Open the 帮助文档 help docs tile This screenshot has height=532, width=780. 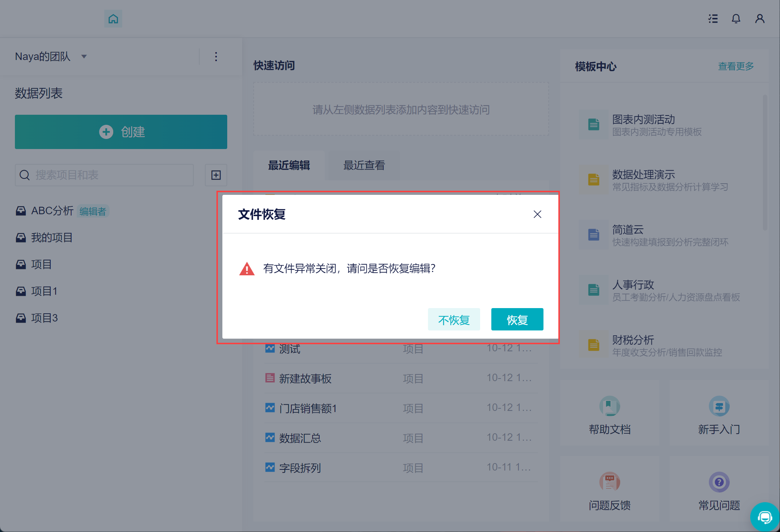(x=609, y=414)
